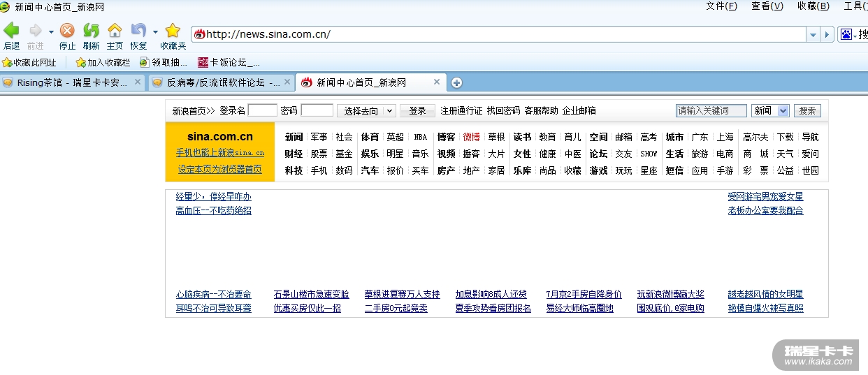Click 高血压--不吃药绝招 ad link
Viewport: 868px width, 375px height.
pyautogui.click(x=213, y=210)
